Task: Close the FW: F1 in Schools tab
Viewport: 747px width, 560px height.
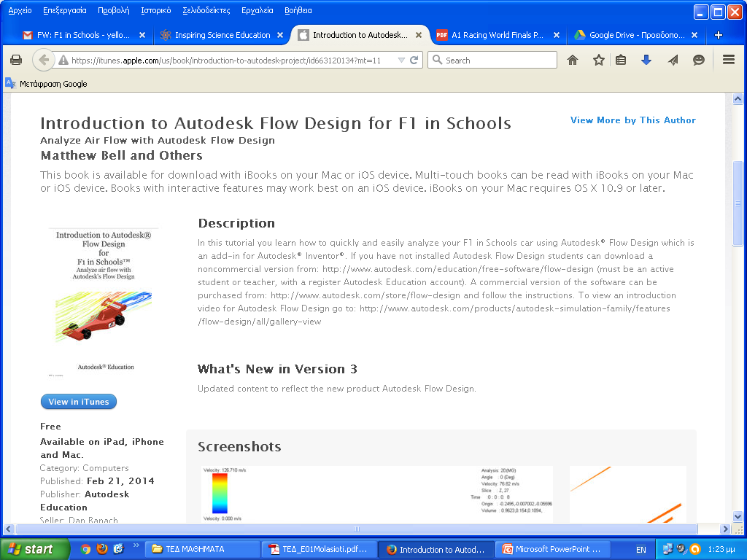Action: [142, 35]
